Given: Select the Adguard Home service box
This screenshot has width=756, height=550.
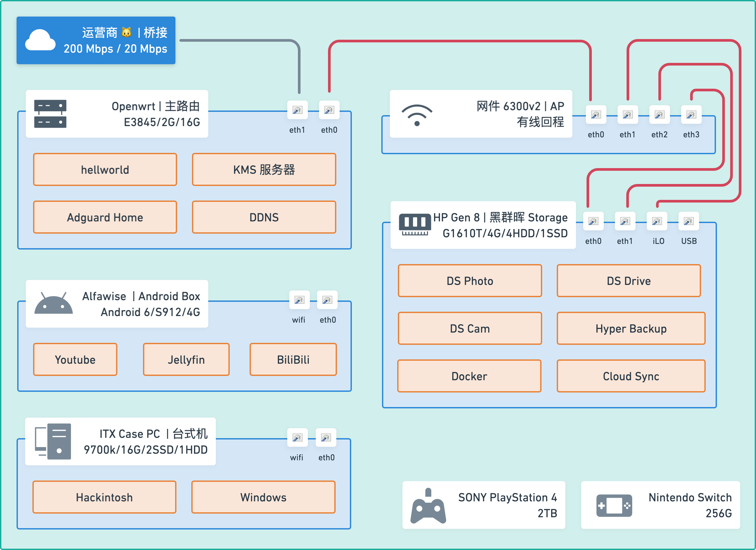Looking at the screenshot, I should tap(105, 217).
